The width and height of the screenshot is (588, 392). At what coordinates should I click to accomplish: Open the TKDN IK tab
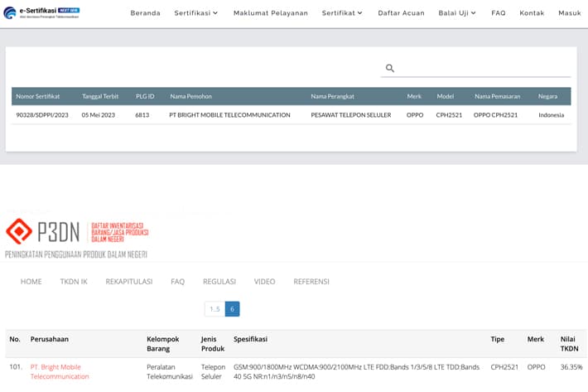tap(74, 282)
